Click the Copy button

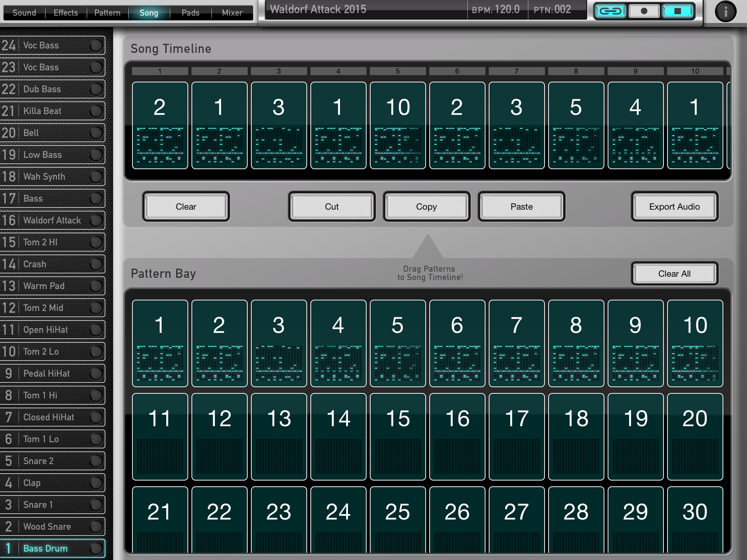426,207
